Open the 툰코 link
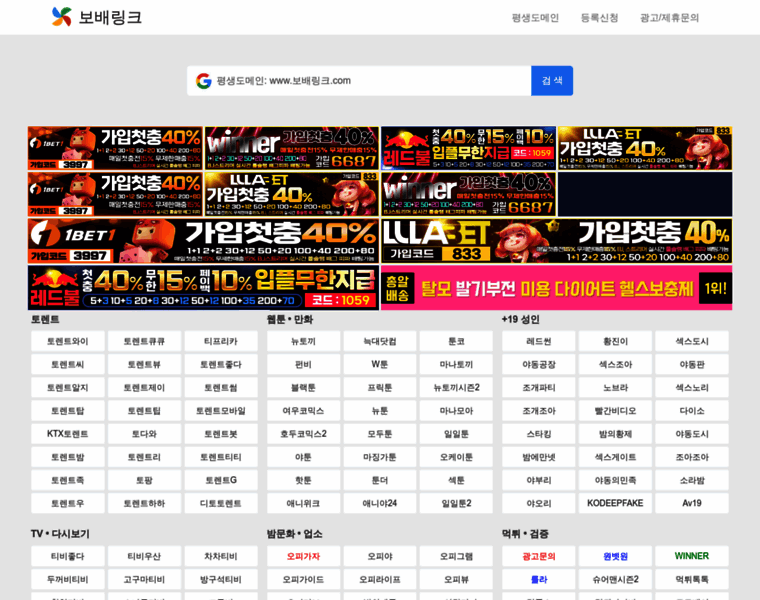Screen dimensions: 760x600 456,341
